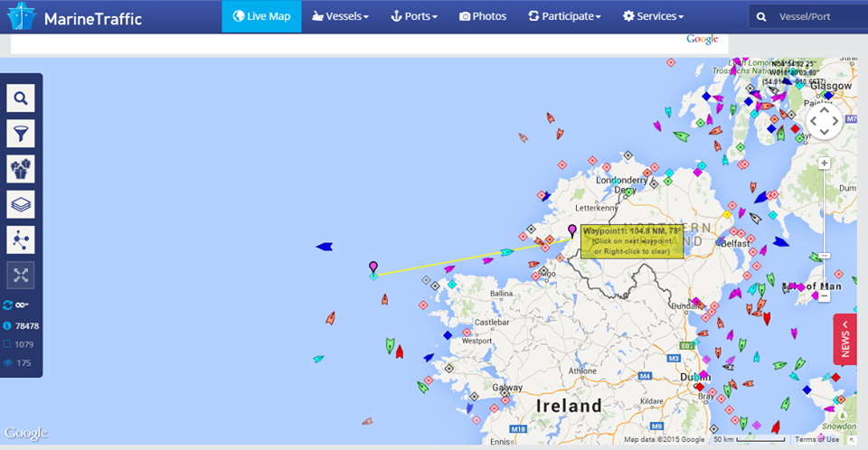This screenshot has height=450, width=868.
Task: Expand the Participate menu
Action: point(564,16)
